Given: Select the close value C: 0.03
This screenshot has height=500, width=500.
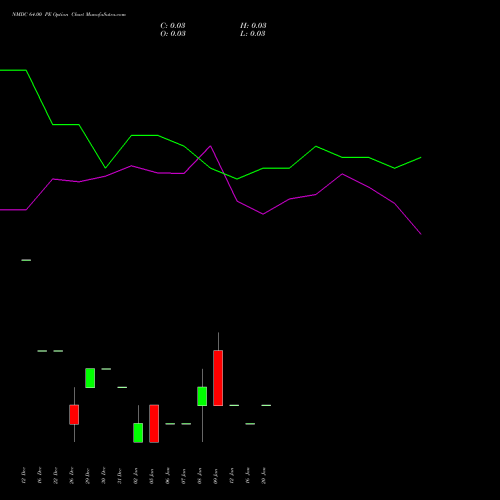Looking at the screenshot, I should [173, 26].
